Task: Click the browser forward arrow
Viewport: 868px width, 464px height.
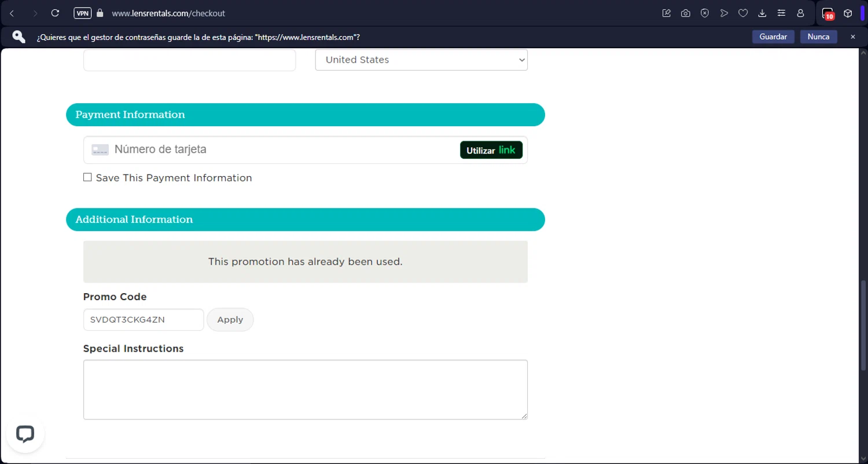Action: coord(35,13)
